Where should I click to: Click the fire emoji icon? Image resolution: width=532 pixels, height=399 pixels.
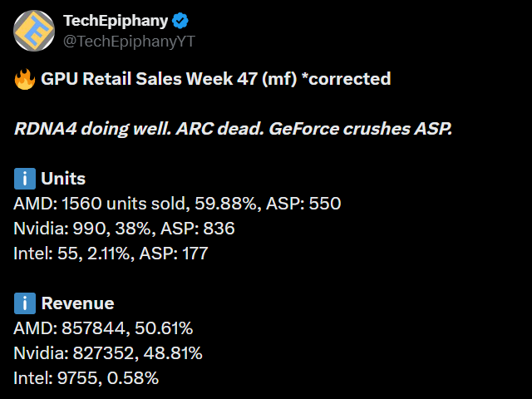(23, 80)
